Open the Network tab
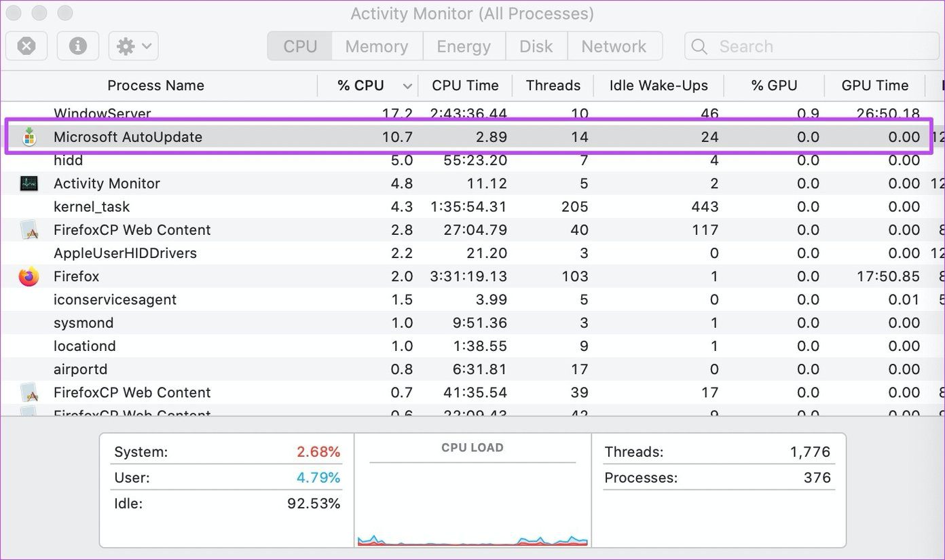945x560 pixels. pyautogui.click(x=614, y=46)
